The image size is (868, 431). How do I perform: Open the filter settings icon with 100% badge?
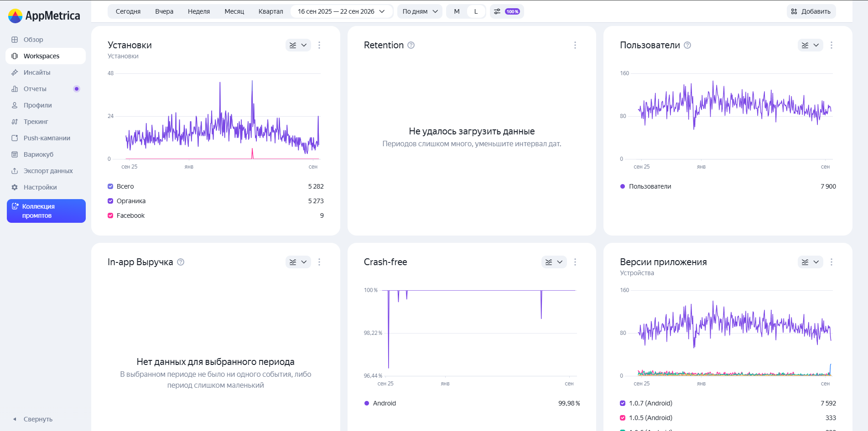[x=507, y=11]
